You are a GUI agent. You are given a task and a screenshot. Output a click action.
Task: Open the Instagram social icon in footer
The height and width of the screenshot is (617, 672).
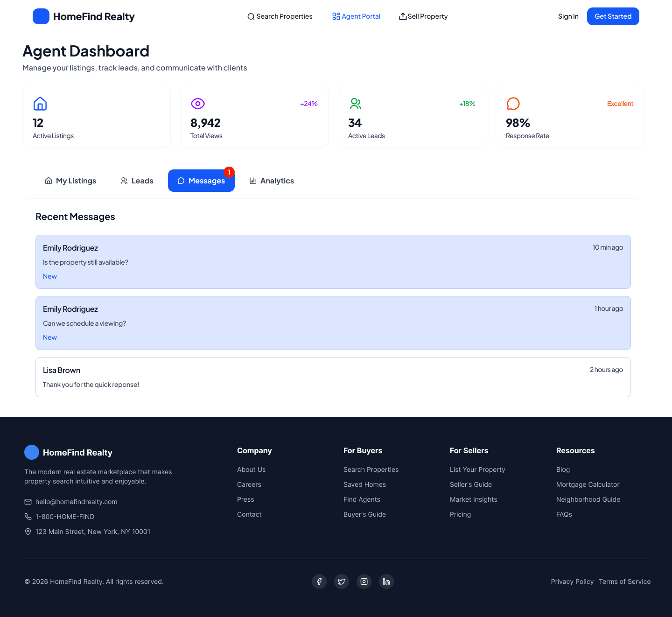click(364, 582)
